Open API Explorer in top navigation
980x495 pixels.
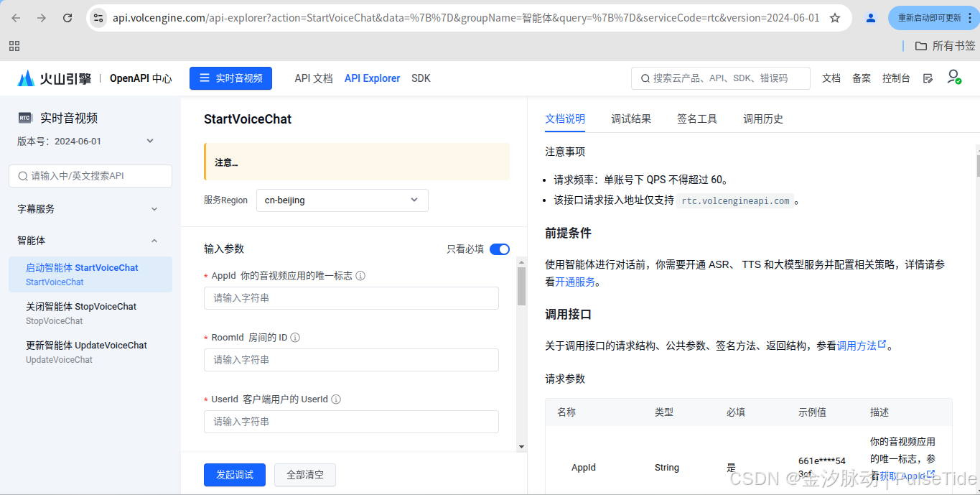[x=372, y=78]
